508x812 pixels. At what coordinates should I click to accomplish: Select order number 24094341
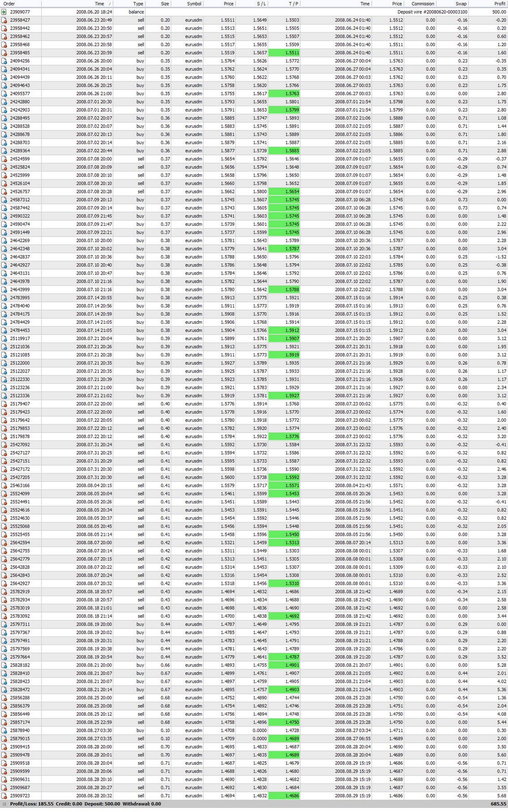tap(20, 69)
